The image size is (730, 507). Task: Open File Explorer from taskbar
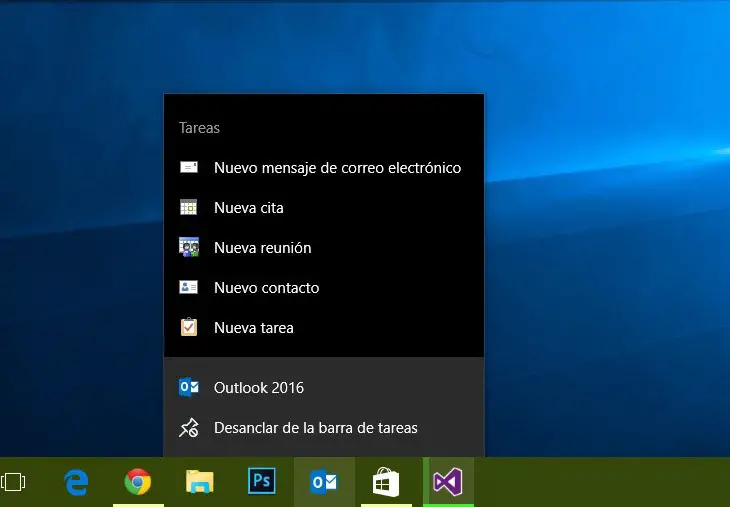coord(200,482)
